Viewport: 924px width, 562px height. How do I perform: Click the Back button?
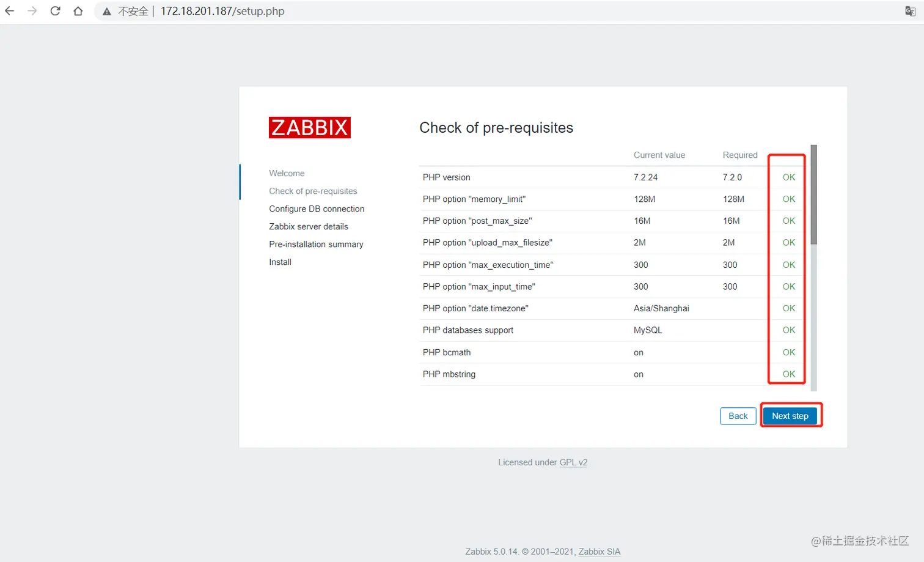[738, 416]
